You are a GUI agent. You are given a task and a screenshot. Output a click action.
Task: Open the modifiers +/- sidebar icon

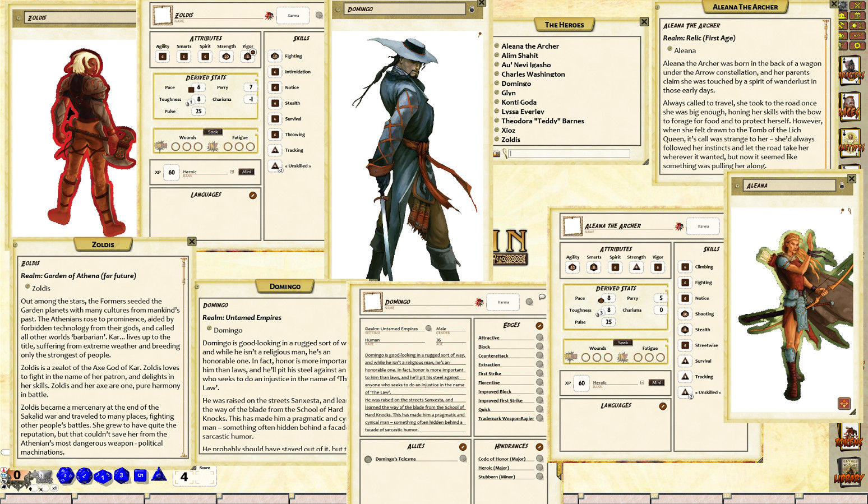(857, 35)
